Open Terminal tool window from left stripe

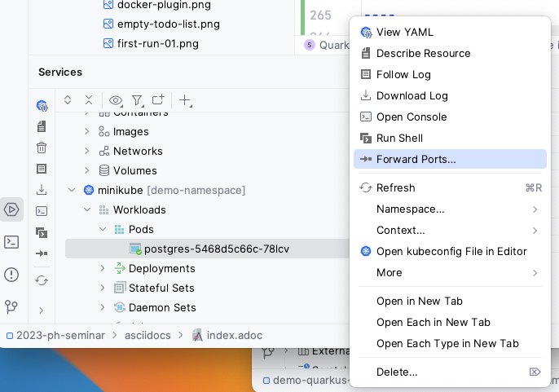[11, 242]
